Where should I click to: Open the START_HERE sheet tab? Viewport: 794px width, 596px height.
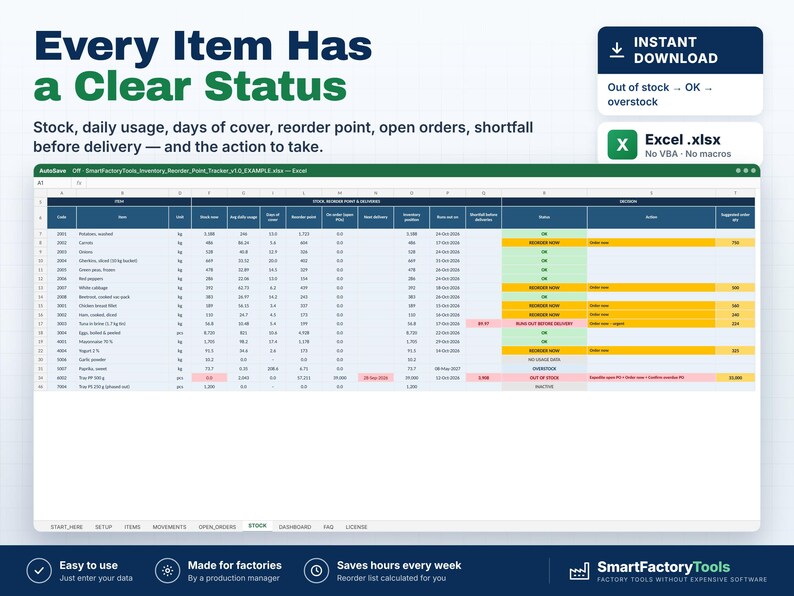66,527
